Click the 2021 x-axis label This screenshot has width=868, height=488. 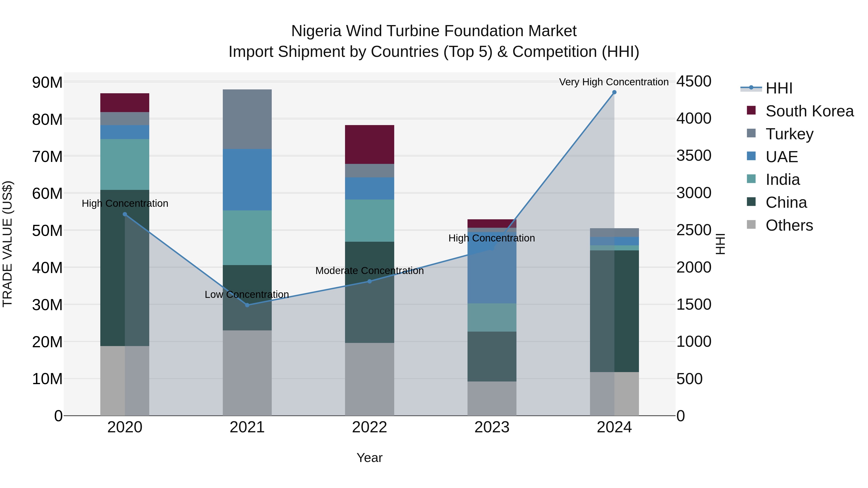247,427
